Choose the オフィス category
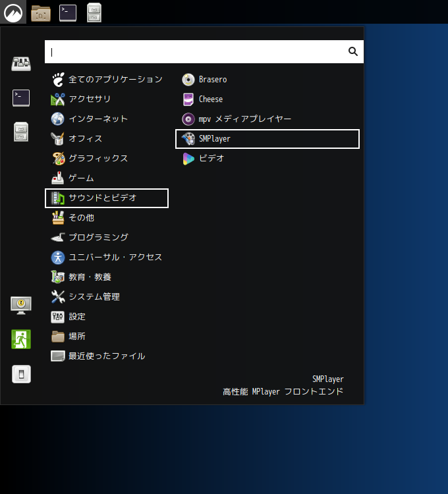This screenshot has height=494, width=448. click(107, 138)
